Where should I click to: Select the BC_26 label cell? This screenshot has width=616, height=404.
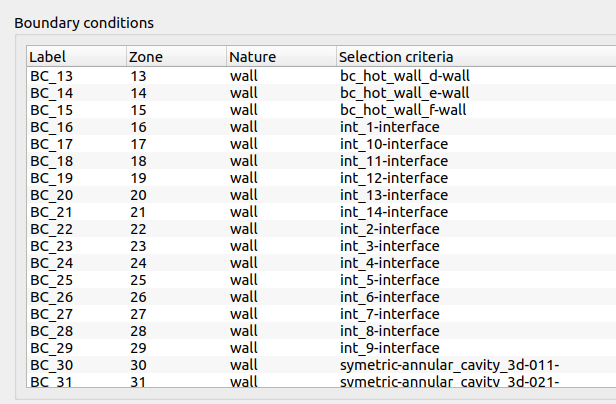tap(51, 297)
